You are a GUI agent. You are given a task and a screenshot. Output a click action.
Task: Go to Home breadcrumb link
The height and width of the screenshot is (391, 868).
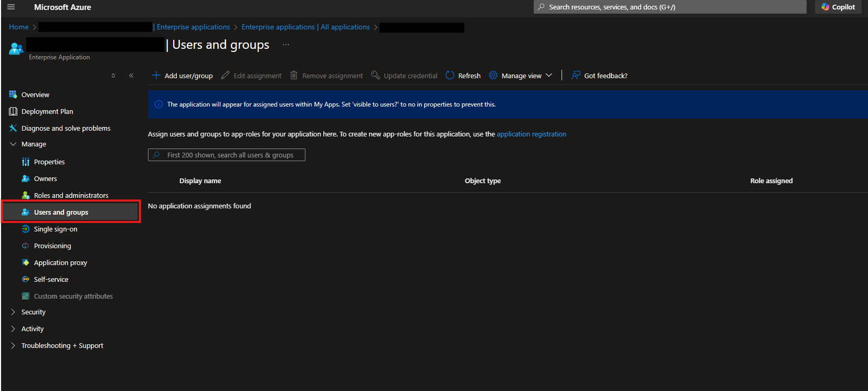(19, 27)
